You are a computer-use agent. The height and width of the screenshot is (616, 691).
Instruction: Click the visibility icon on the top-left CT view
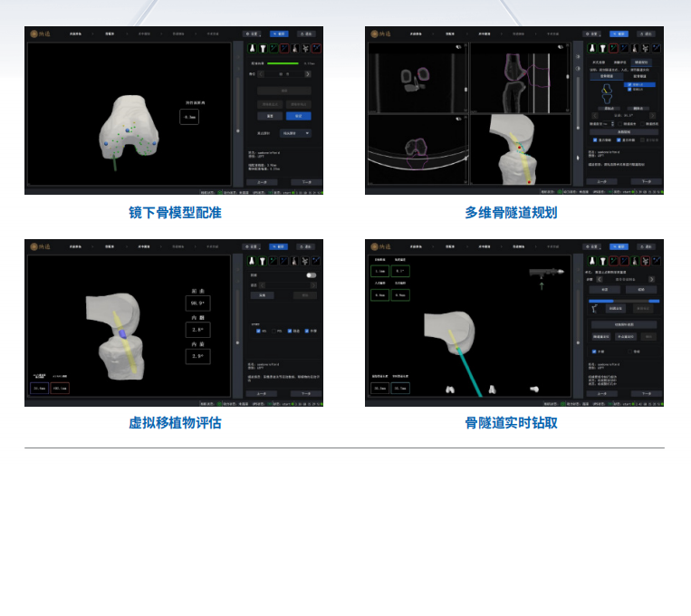pyautogui.click(x=460, y=47)
